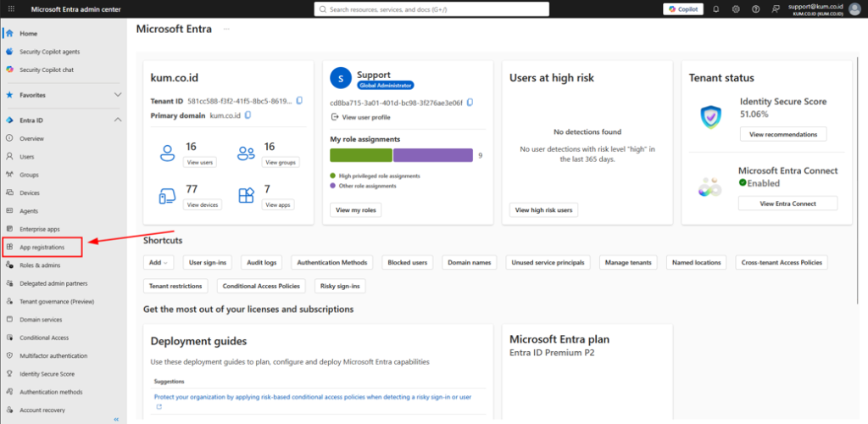Click View high risk users button
The width and height of the screenshot is (868, 424).
coord(543,209)
